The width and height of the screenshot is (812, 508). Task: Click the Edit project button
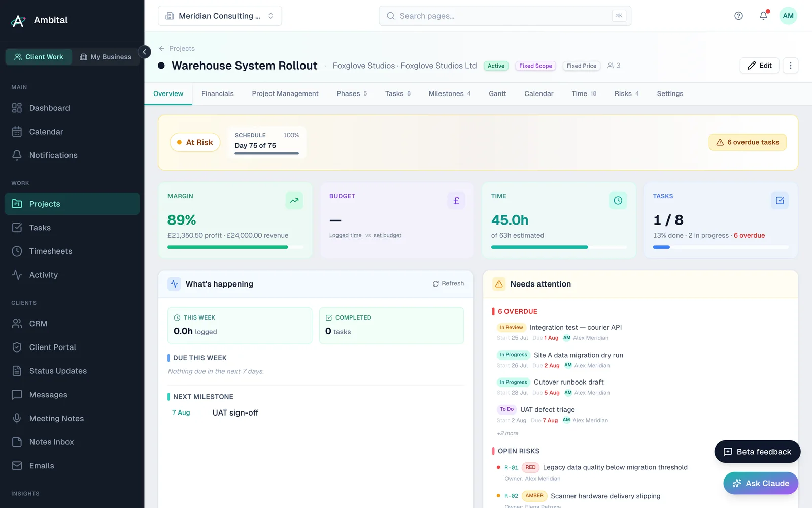pos(759,66)
